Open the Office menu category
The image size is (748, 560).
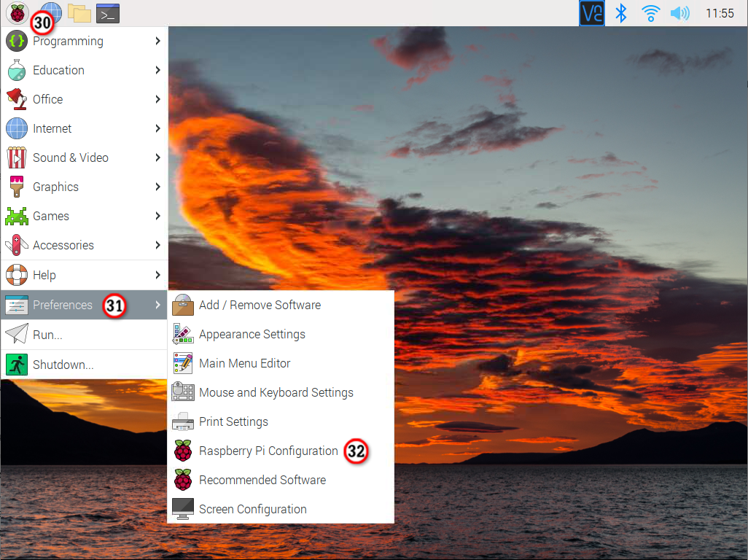click(84, 99)
